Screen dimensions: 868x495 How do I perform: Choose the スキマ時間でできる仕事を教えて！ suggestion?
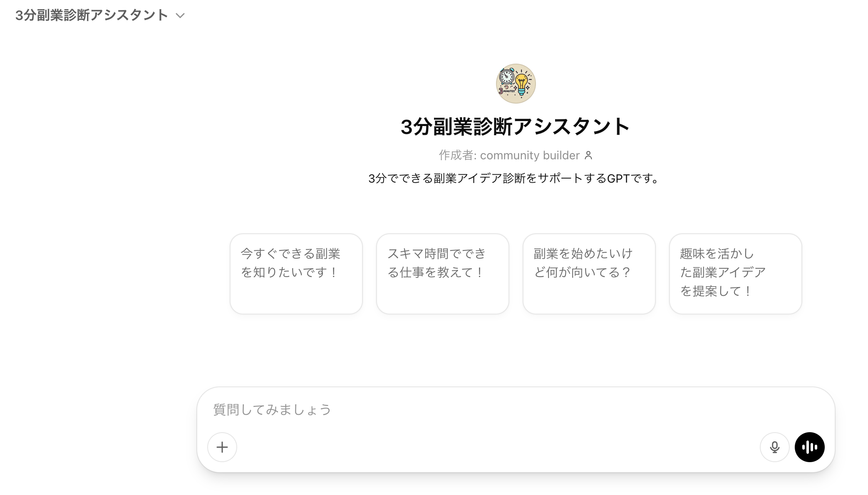443,274
